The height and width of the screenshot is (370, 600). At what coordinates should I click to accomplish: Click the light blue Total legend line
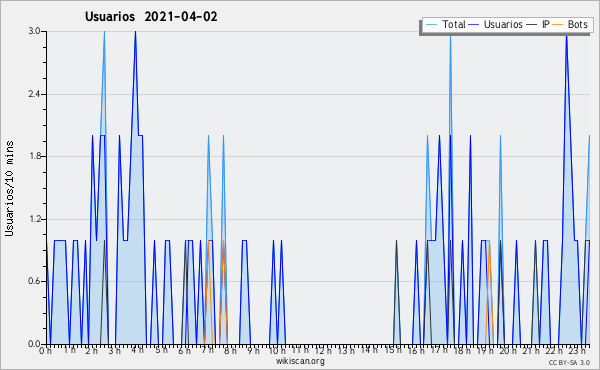click(431, 25)
